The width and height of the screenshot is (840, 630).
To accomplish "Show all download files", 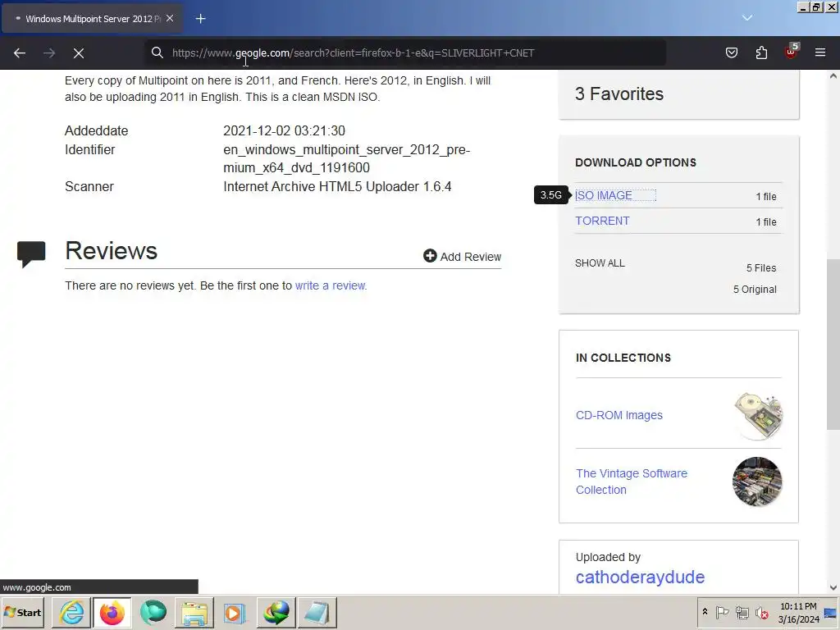I will 600,263.
